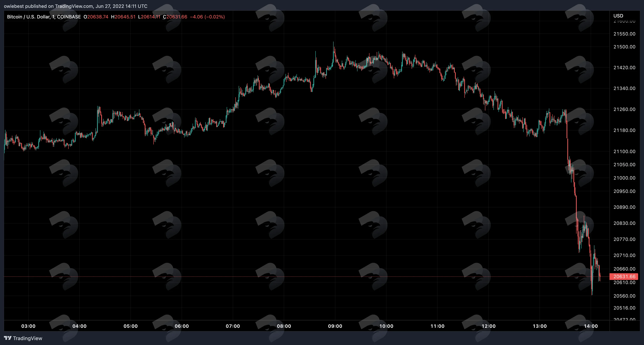
Task: Click the 05:00 time axis label
Action: pos(130,326)
